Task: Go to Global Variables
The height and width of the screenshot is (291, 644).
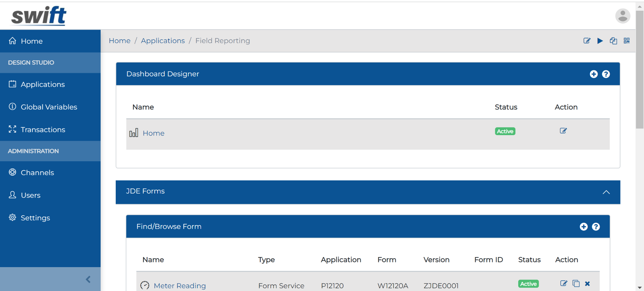Action: coord(49,107)
